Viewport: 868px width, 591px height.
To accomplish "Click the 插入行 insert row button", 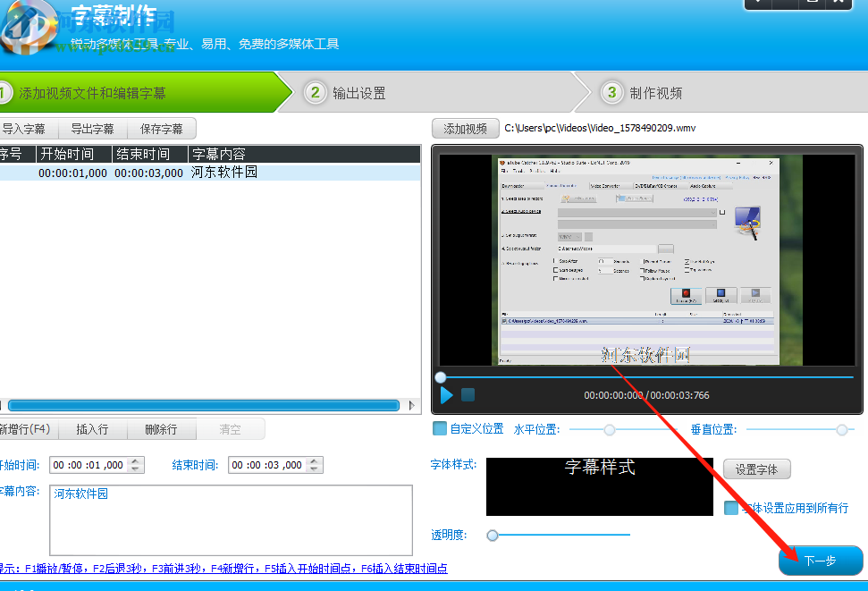I will tap(92, 429).
